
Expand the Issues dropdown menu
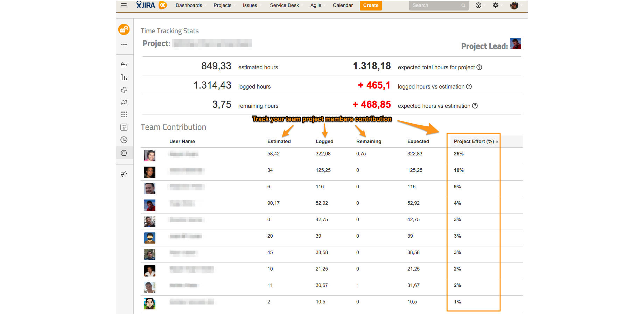(x=250, y=5)
